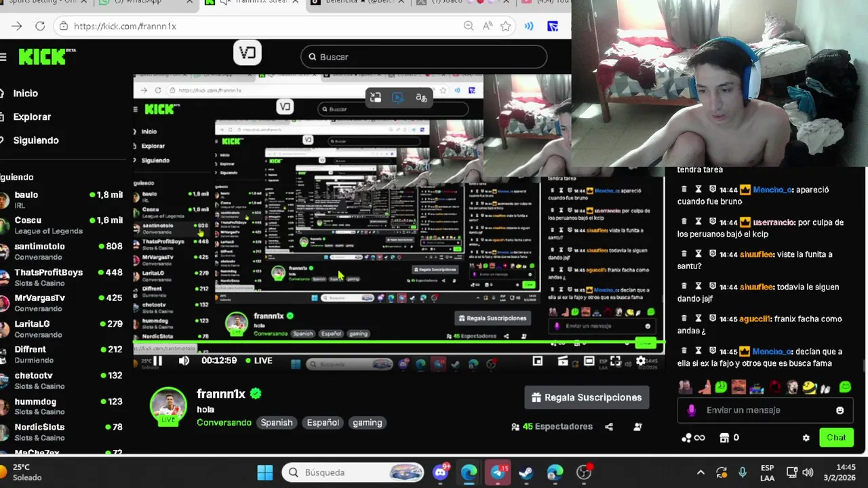Go to Inicio in sidebar
Image resolution: width=868 pixels, height=488 pixels.
[26, 93]
